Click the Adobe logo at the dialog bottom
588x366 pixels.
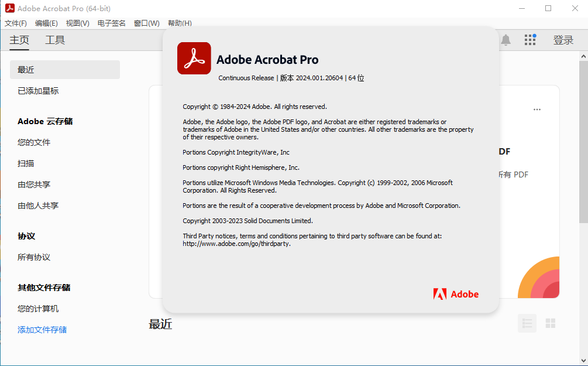(456, 294)
